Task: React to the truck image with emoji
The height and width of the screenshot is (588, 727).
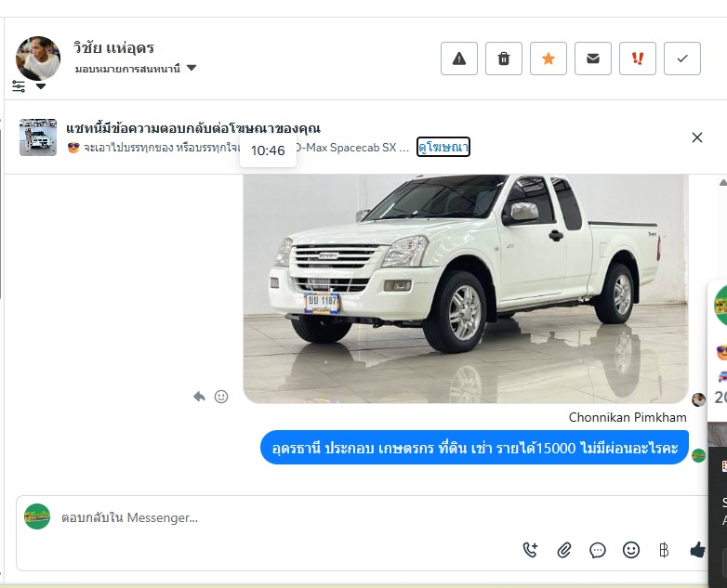Action: (x=221, y=397)
